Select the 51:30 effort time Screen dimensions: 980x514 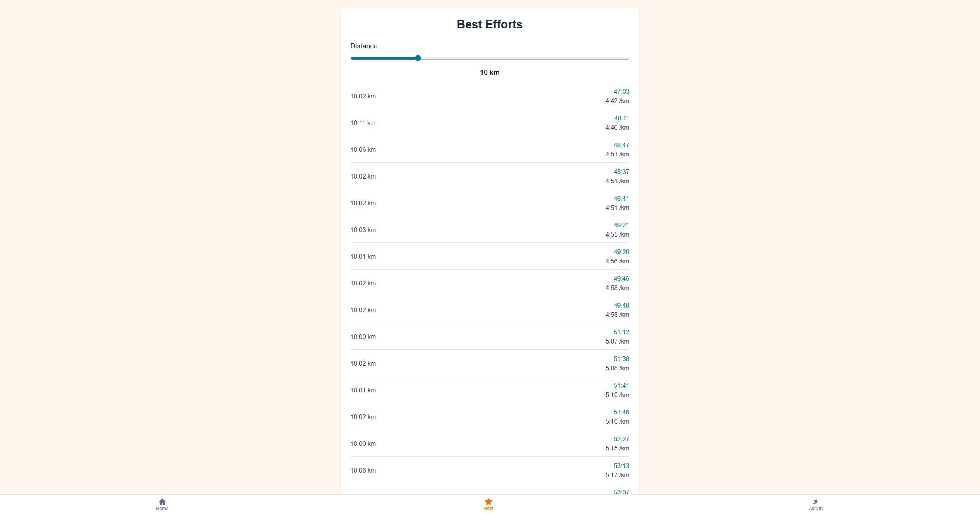(621, 359)
